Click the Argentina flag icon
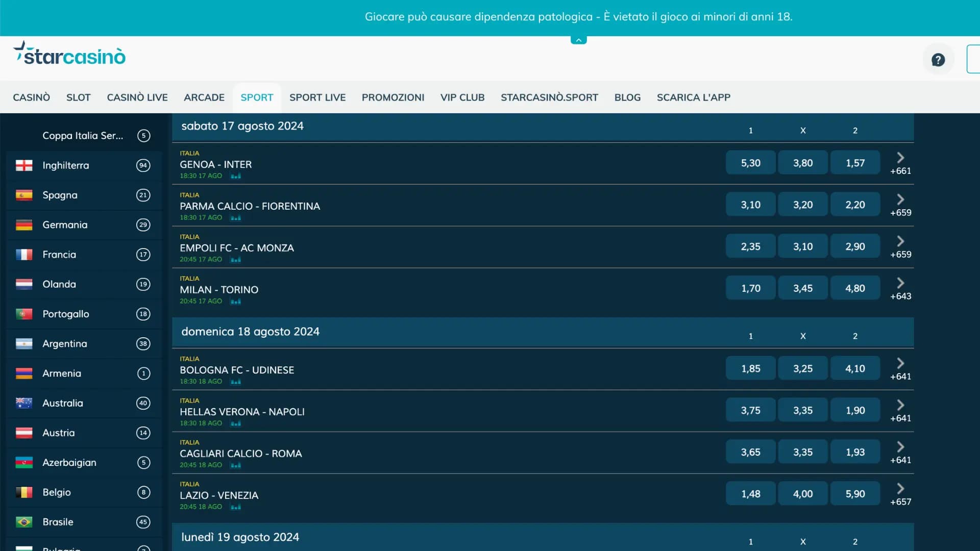Image resolution: width=980 pixels, height=551 pixels. coord(23,343)
